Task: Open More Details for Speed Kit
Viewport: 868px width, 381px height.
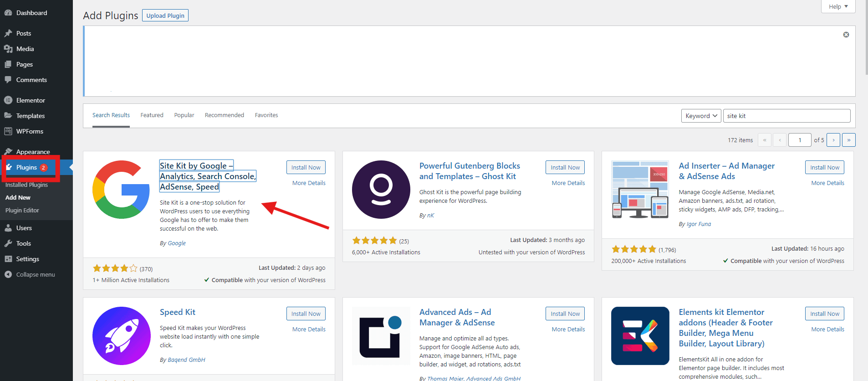Action: coord(309,329)
